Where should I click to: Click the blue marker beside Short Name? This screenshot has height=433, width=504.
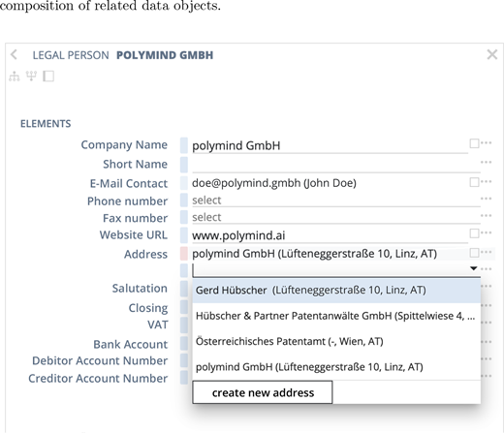pos(184,165)
